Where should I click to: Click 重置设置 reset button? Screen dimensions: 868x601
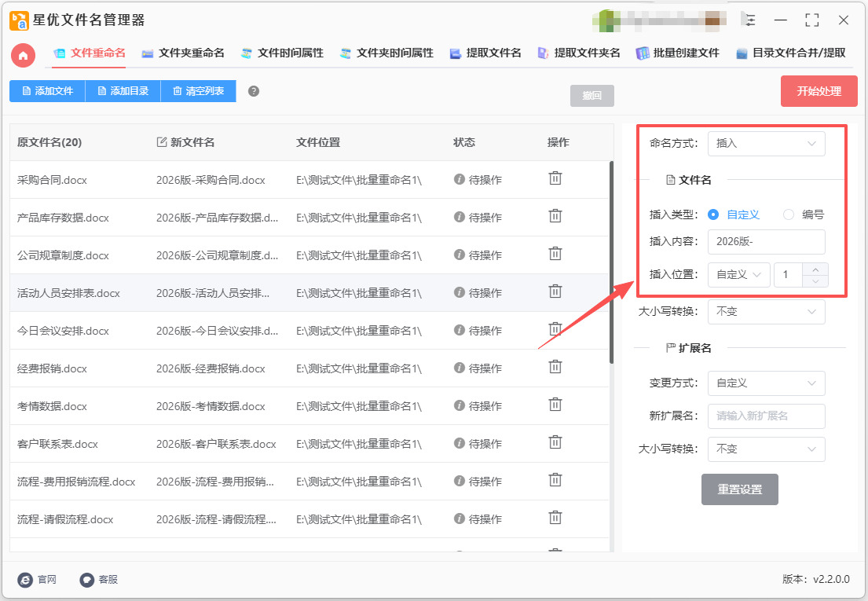(740, 489)
